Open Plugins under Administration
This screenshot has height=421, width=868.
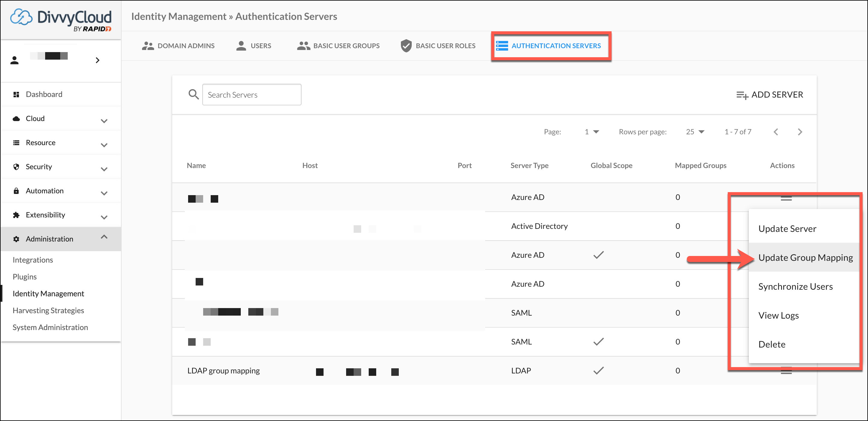tap(25, 277)
